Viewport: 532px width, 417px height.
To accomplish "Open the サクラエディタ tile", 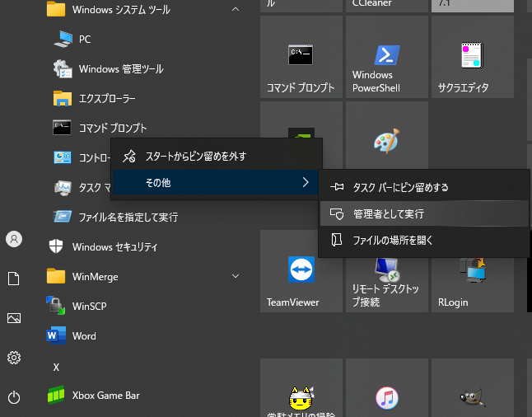I will coord(472,57).
